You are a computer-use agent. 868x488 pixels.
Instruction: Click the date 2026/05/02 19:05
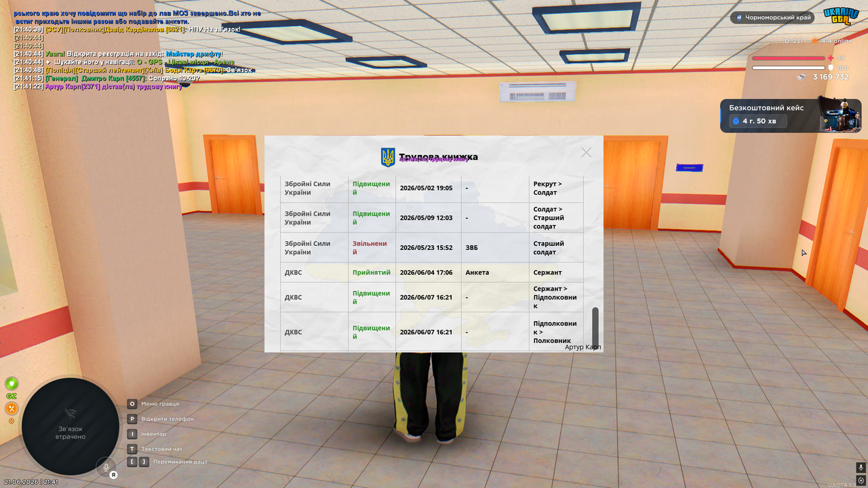pyautogui.click(x=426, y=188)
